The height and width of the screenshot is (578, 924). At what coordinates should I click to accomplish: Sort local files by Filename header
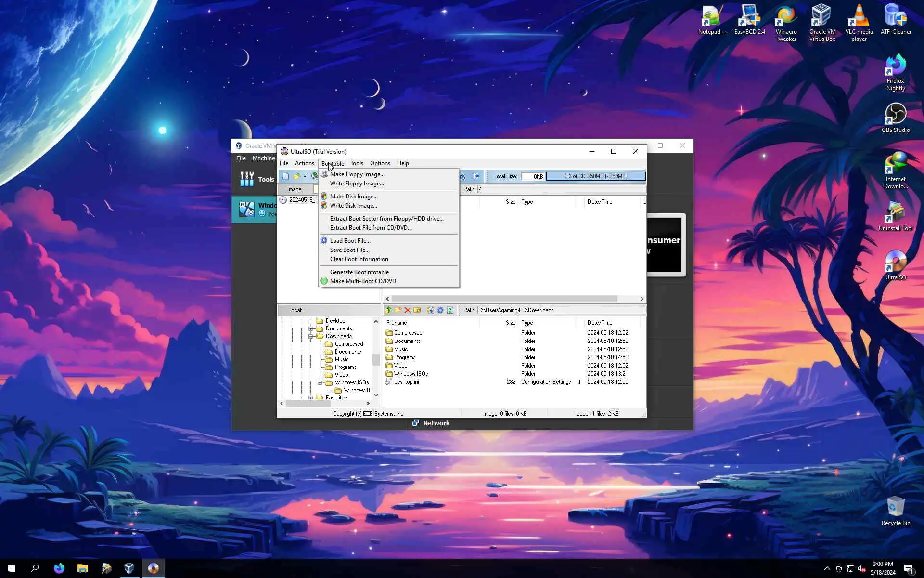(397, 323)
